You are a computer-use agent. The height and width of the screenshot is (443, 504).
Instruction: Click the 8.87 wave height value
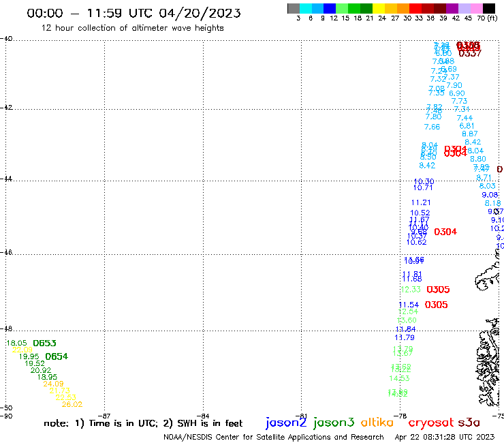click(x=470, y=134)
